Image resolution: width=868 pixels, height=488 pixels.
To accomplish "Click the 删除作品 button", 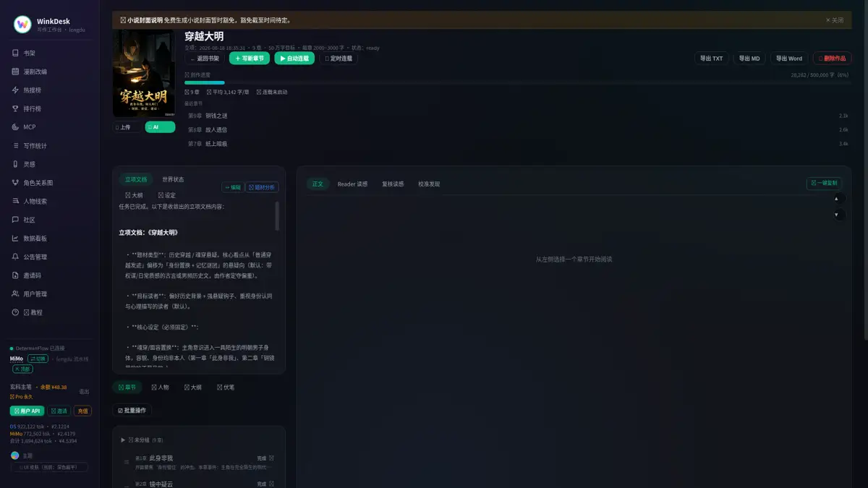I will pos(832,59).
